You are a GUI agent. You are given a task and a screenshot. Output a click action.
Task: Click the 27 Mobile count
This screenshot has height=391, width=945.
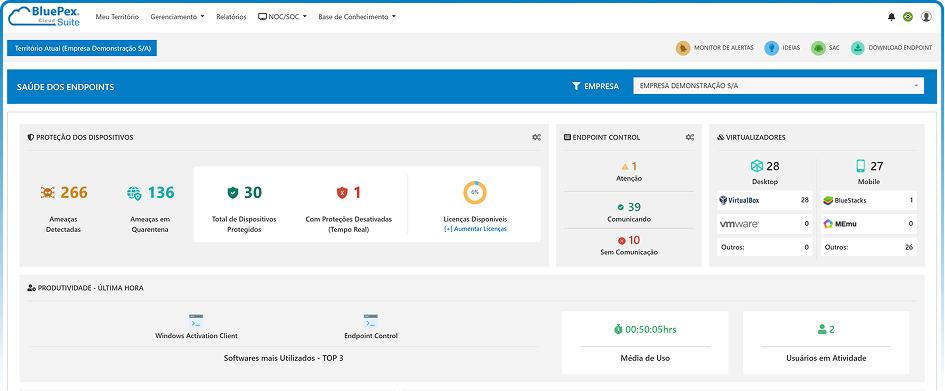pos(877,166)
